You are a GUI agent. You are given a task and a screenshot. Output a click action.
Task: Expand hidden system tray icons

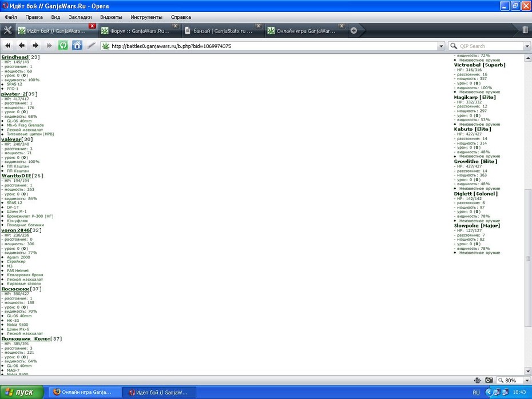click(489, 392)
